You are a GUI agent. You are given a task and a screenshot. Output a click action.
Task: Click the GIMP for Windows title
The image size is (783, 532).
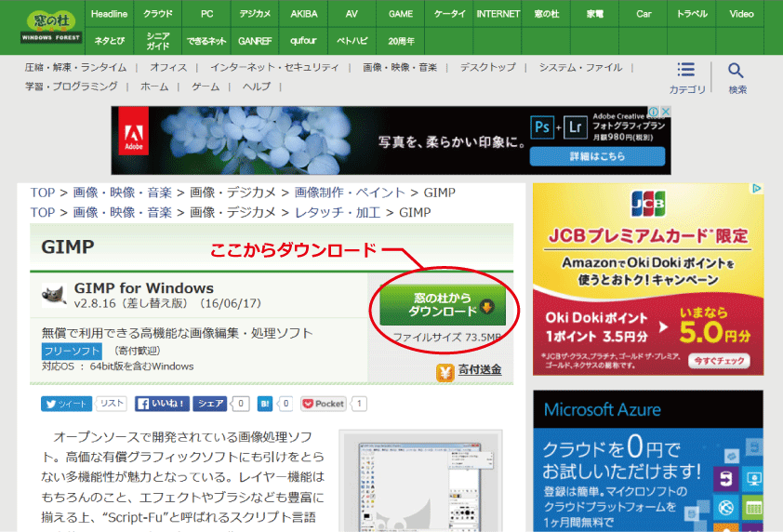pos(144,288)
